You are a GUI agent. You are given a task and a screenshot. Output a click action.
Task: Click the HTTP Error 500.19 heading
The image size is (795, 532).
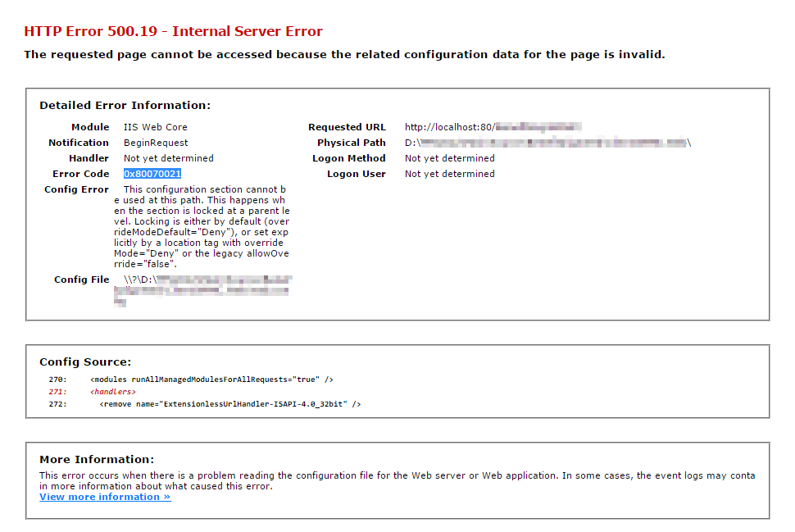click(x=173, y=32)
